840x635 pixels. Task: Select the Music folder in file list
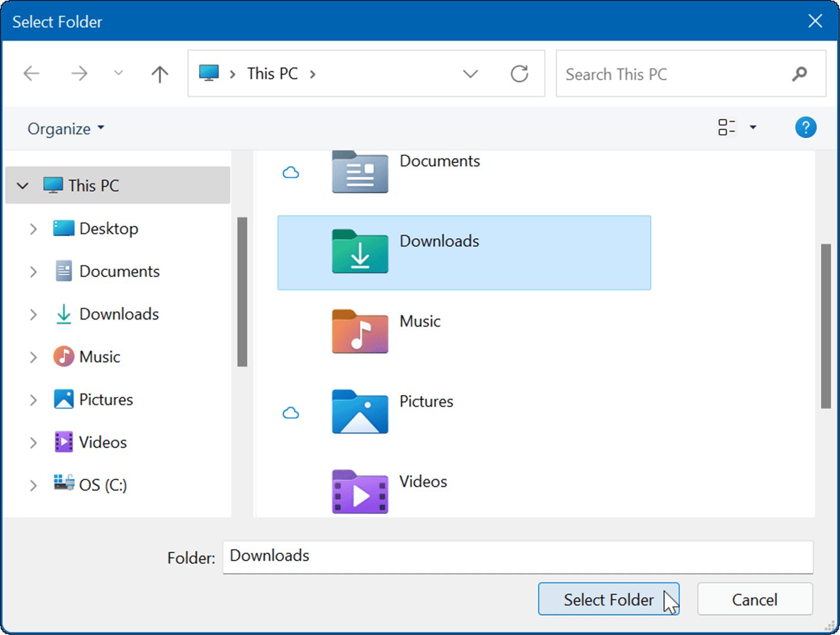coord(420,322)
